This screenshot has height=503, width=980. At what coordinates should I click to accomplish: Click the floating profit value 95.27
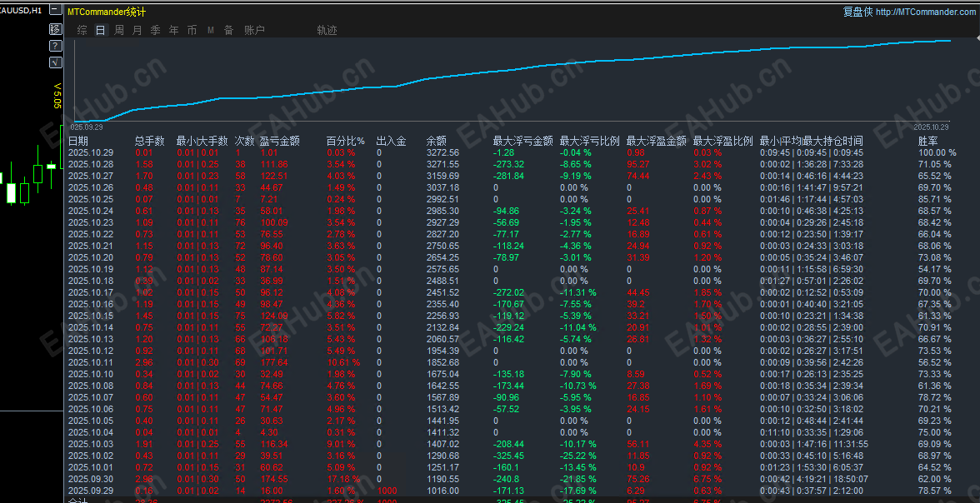(638, 164)
